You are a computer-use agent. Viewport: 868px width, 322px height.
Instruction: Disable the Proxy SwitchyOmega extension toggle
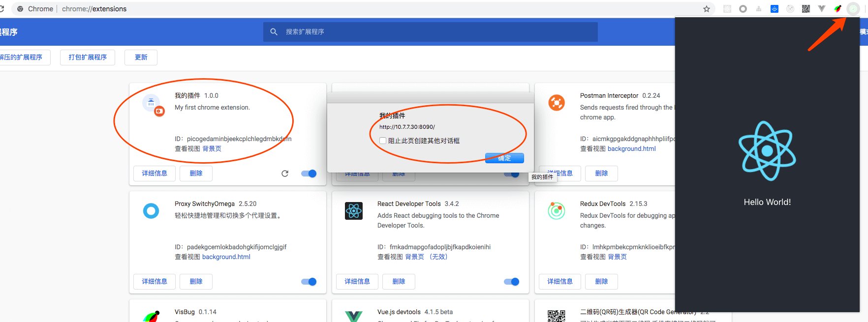point(309,282)
